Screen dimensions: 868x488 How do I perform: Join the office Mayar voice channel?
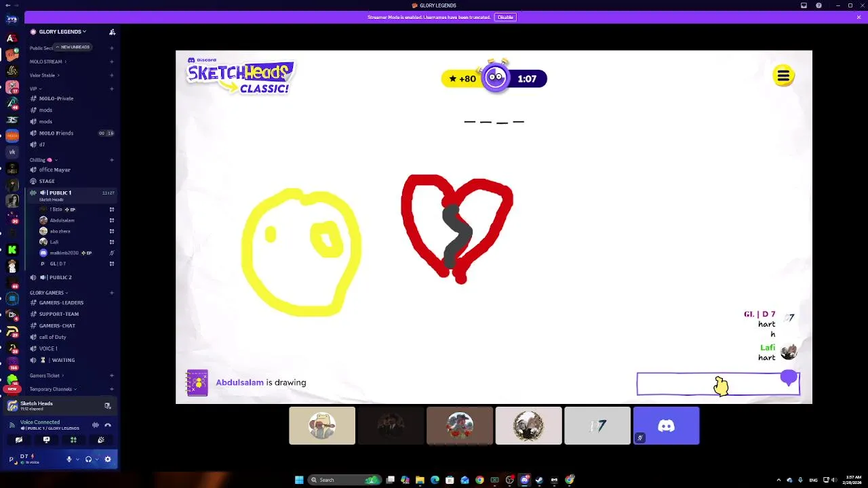click(x=73, y=169)
